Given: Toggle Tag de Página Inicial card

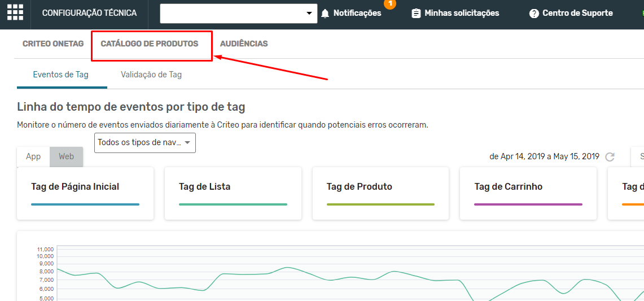Looking at the screenshot, I should (85, 193).
